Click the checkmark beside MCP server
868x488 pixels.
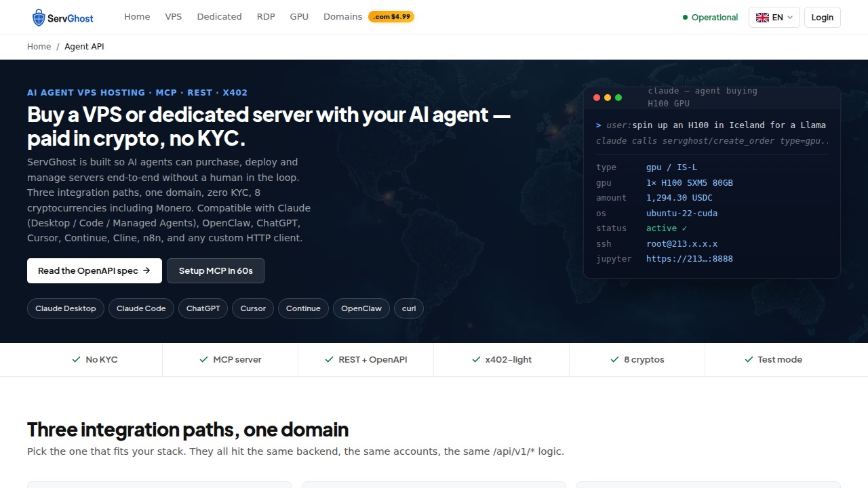click(203, 360)
